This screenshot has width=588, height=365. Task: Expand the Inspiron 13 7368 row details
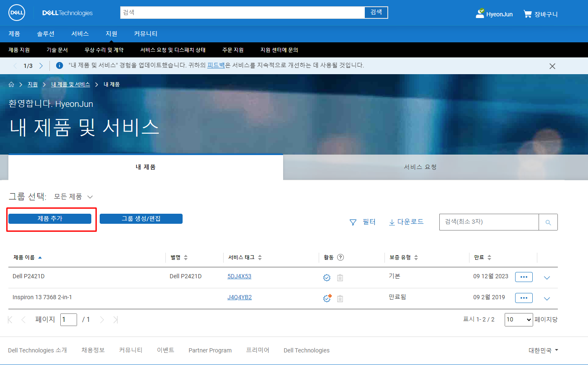click(547, 298)
